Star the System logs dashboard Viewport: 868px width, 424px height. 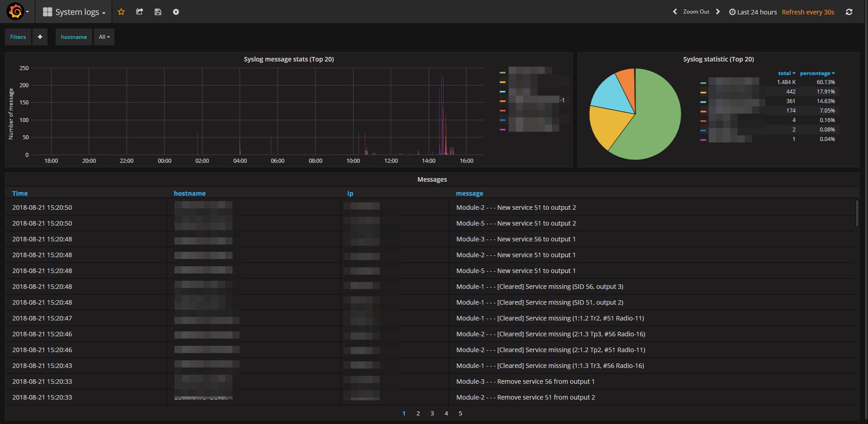point(121,12)
